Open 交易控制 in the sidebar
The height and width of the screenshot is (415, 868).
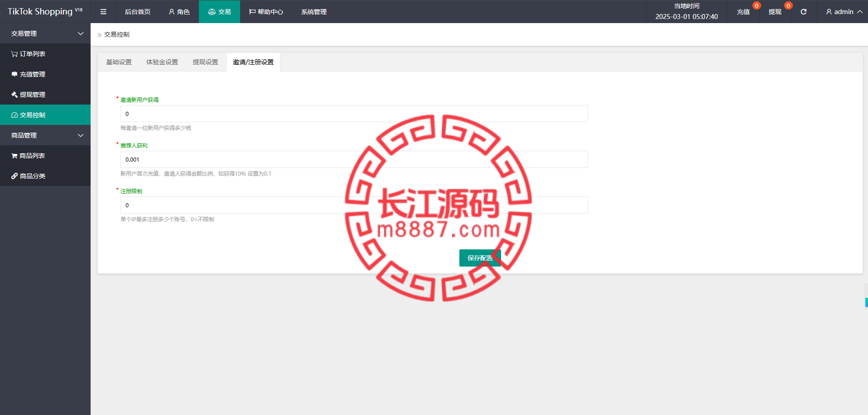click(x=45, y=115)
